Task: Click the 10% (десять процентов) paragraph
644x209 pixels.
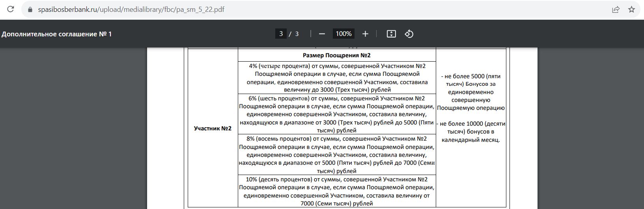Action: pyautogui.click(x=337, y=191)
